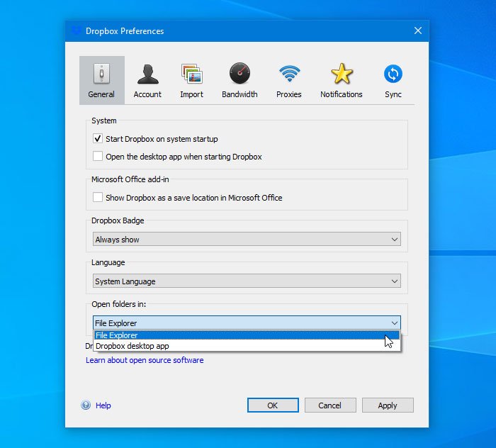The image size is (496, 448).
Task: Open the Notifications star icon
Action: coord(341,74)
